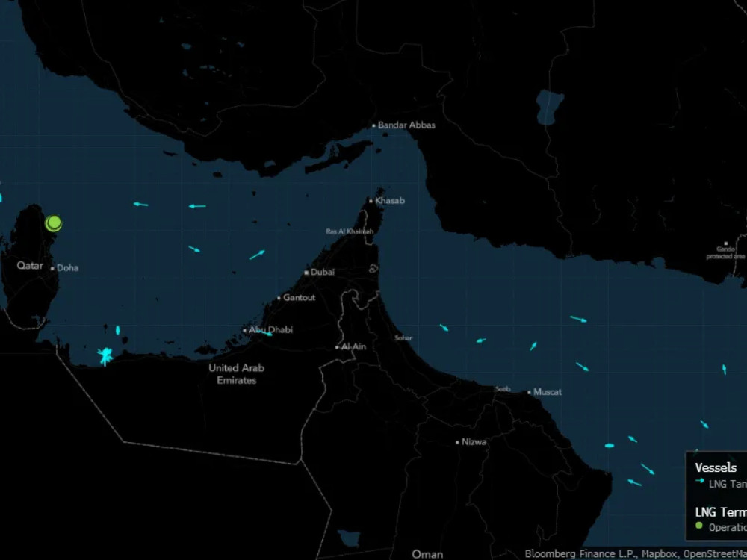Click the Muscat city marker dot
The image size is (747, 560).
(529, 392)
